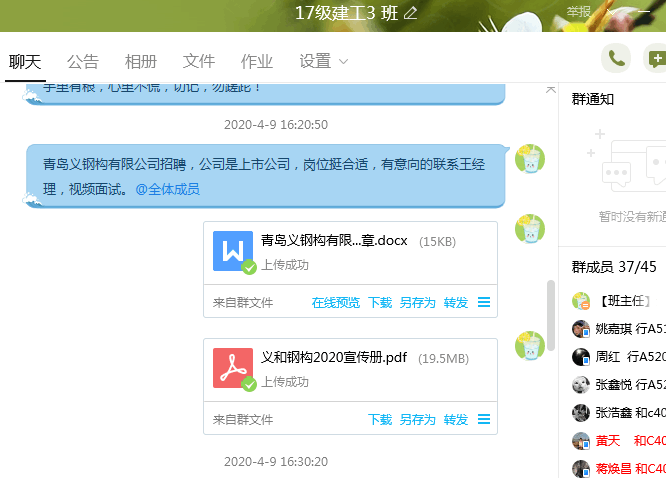Collapse the panel with the top arrow
This screenshot has height=478, width=666.
tap(550, 90)
